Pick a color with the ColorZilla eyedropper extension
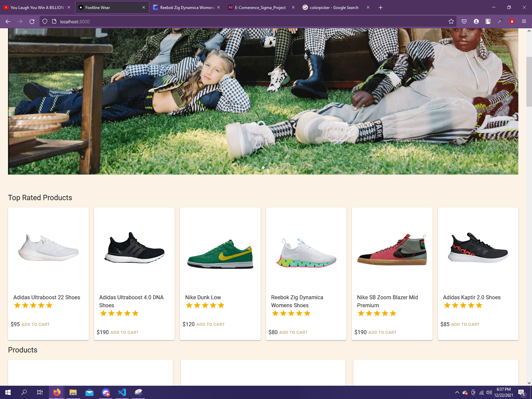This screenshot has width=532, height=399. [499, 21]
